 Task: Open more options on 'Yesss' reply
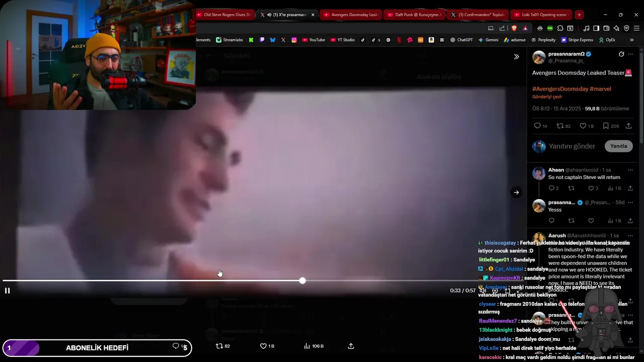tap(630, 203)
